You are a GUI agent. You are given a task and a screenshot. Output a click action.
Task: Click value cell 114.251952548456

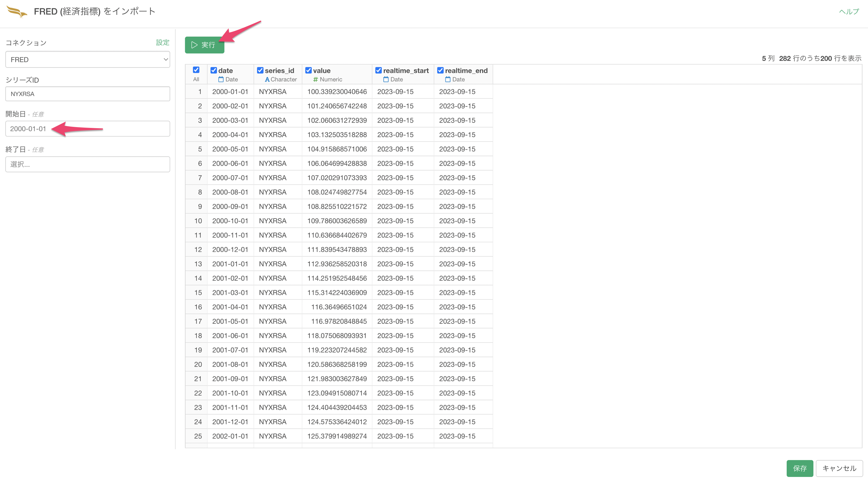click(337, 278)
